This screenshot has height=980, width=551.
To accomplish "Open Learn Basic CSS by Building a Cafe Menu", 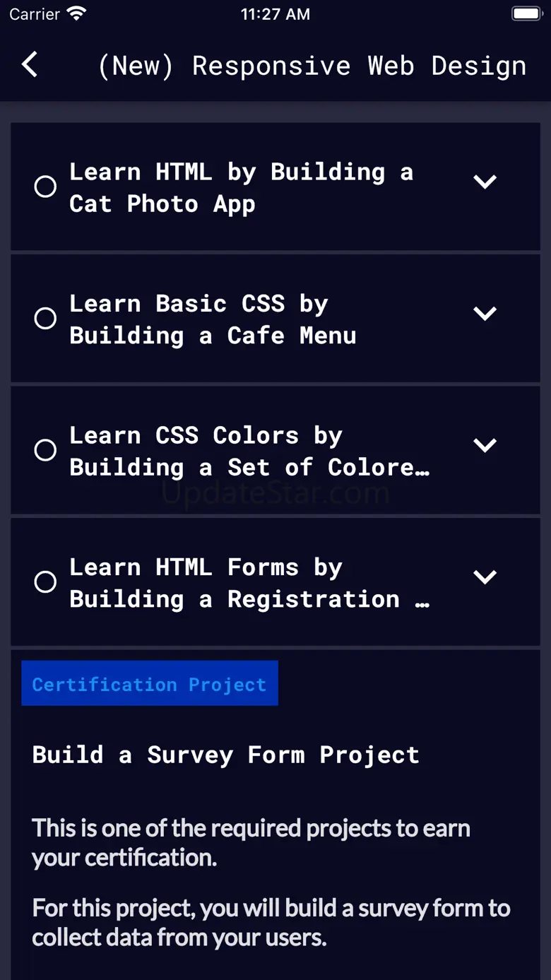I will [x=212, y=319].
